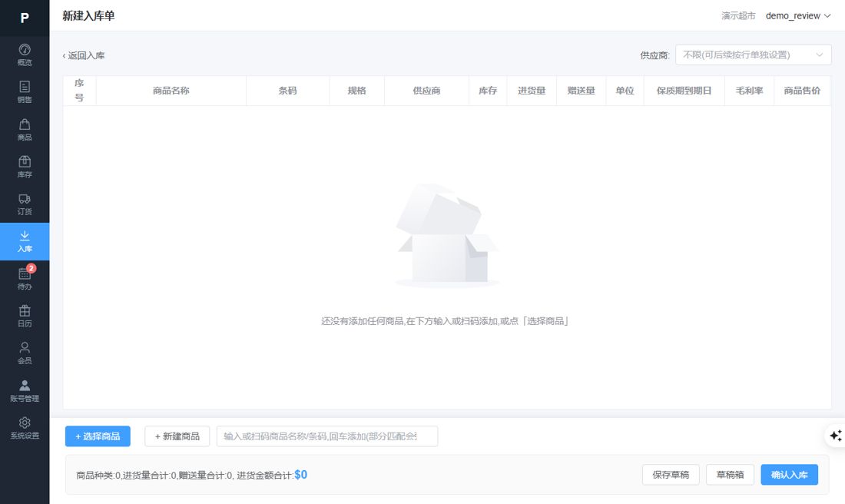Open the 供应商 supplier dropdown
This screenshot has width=845, height=504.
pos(753,55)
